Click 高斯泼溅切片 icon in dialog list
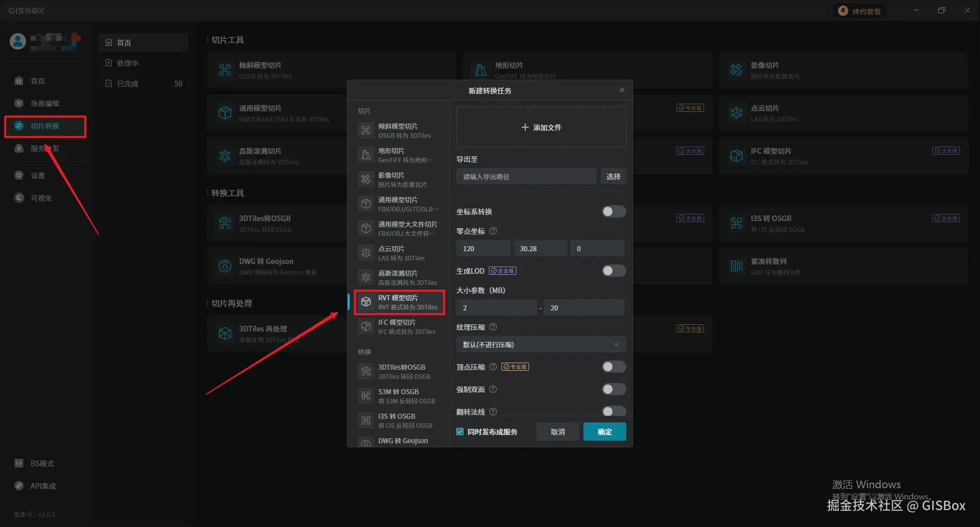 point(366,277)
